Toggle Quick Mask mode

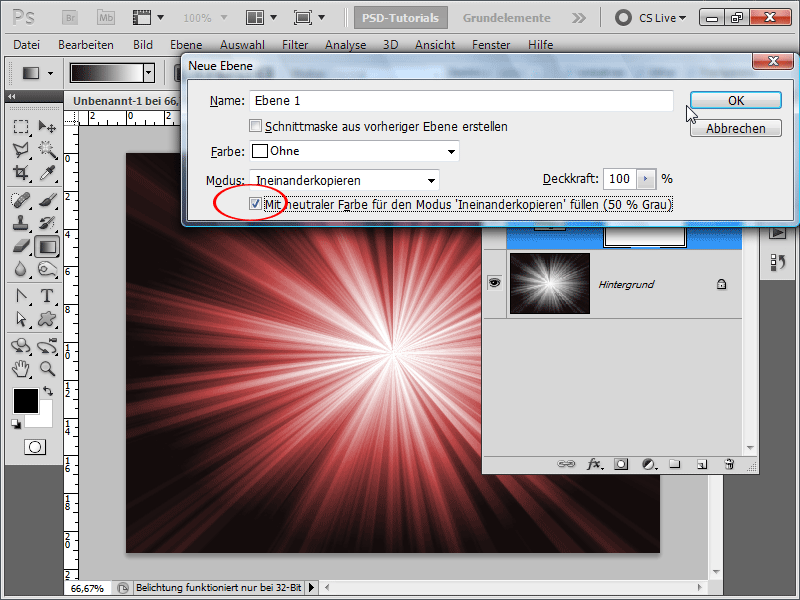(35, 447)
